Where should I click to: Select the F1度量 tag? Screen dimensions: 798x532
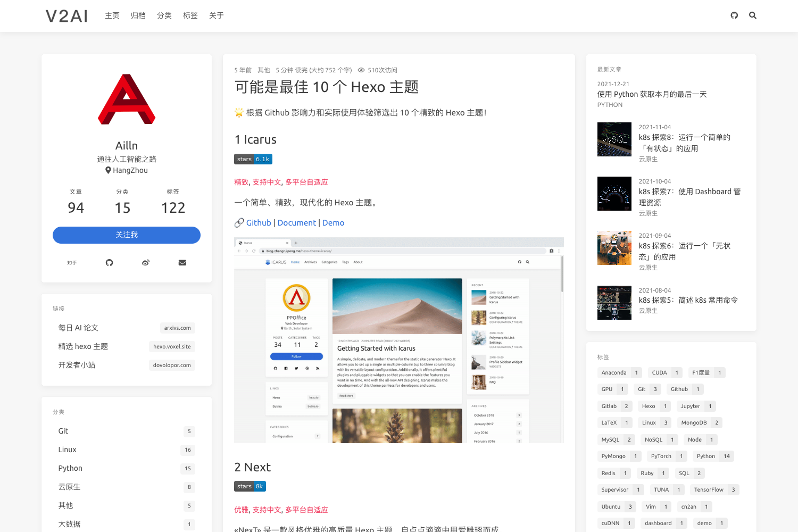(x=707, y=373)
